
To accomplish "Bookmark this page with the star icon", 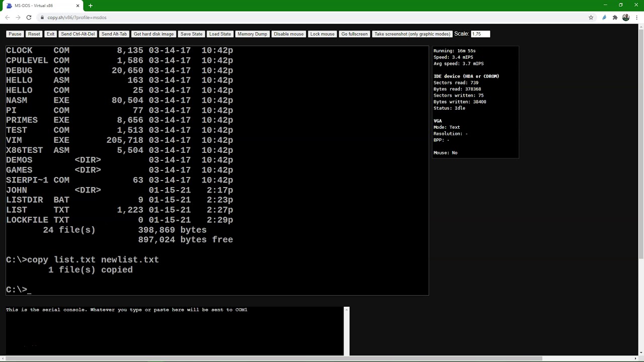I will point(591,17).
